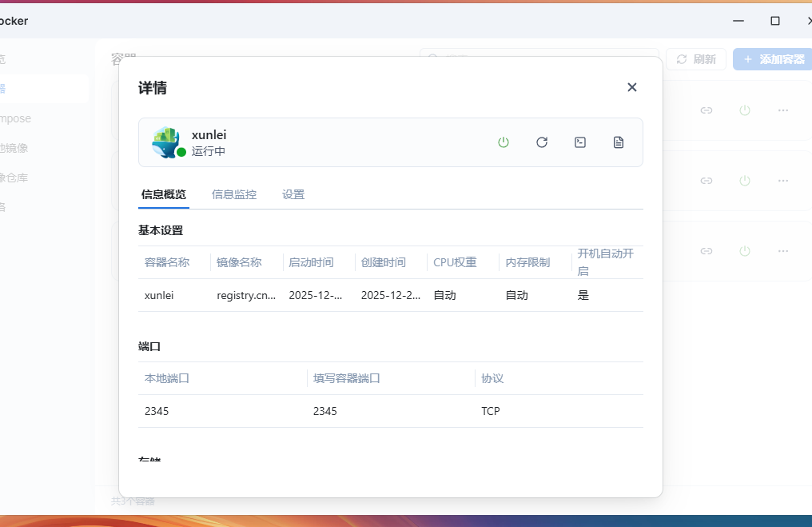Open the terminal icon for xunlei container

[580, 142]
